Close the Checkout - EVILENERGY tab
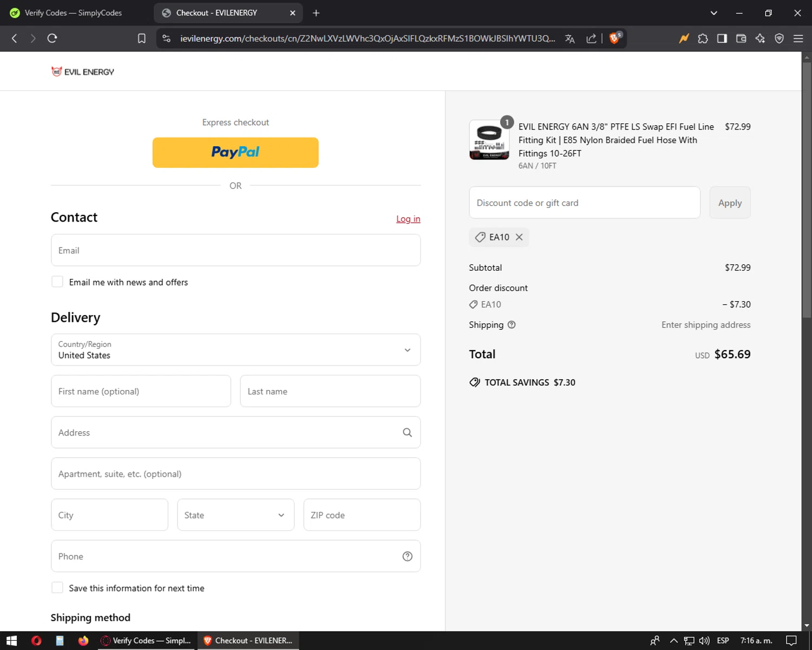Image resolution: width=812 pixels, height=650 pixels. click(293, 13)
